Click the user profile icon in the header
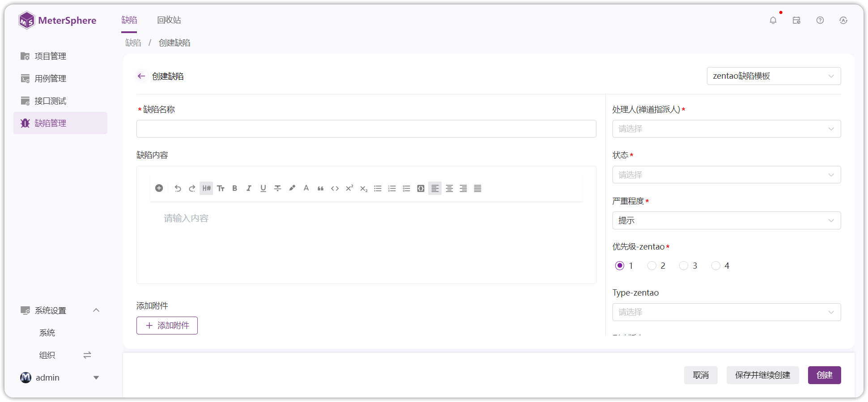Viewport: 868px width, 402px height. 843,20
